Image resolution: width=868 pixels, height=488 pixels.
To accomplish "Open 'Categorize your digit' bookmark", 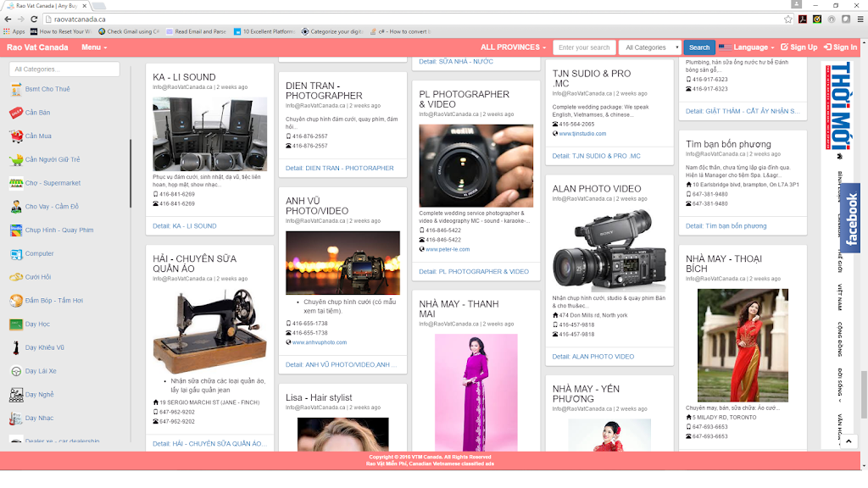I will pyautogui.click(x=332, y=31).
